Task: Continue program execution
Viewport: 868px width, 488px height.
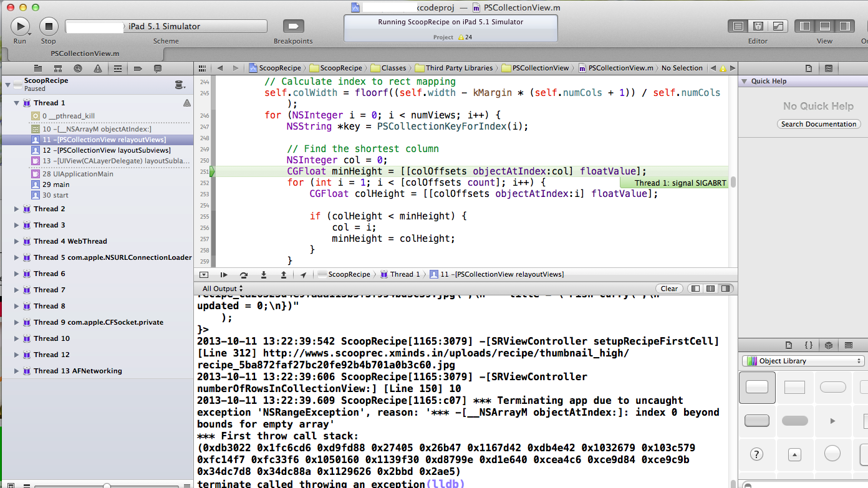Action: pos(224,274)
